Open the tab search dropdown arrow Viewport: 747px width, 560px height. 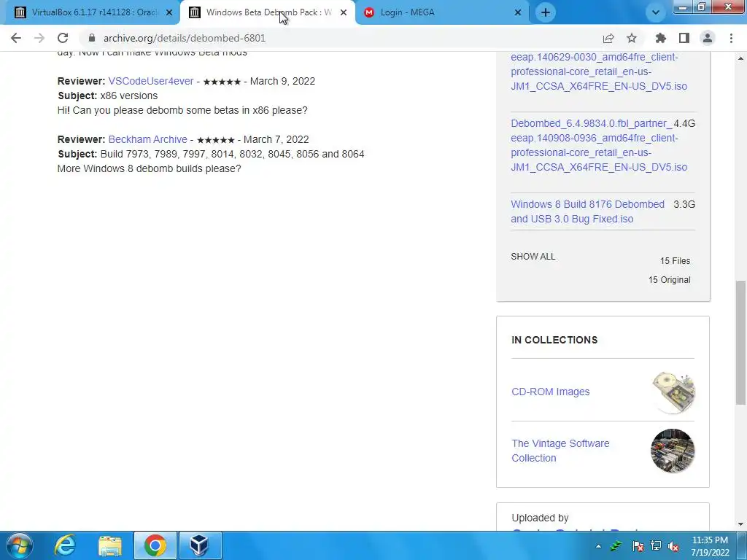[x=656, y=12]
